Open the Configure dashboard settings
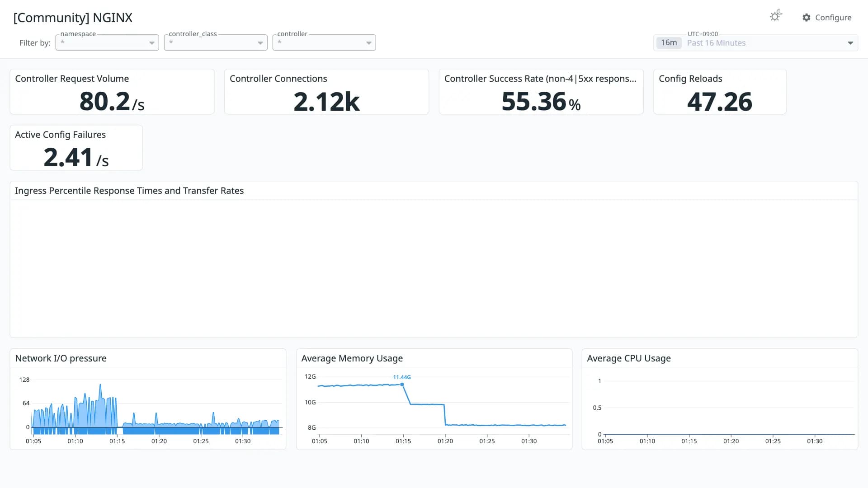 click(827, 17)
